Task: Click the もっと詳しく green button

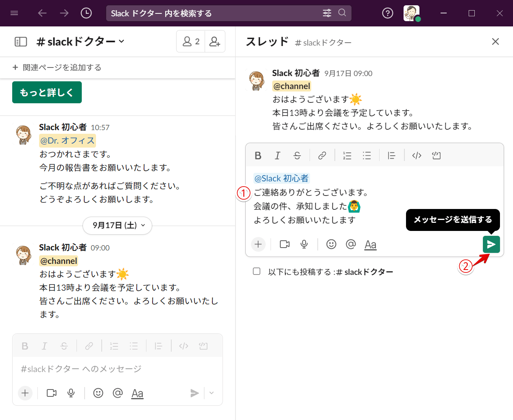Action: pos(47,92)
